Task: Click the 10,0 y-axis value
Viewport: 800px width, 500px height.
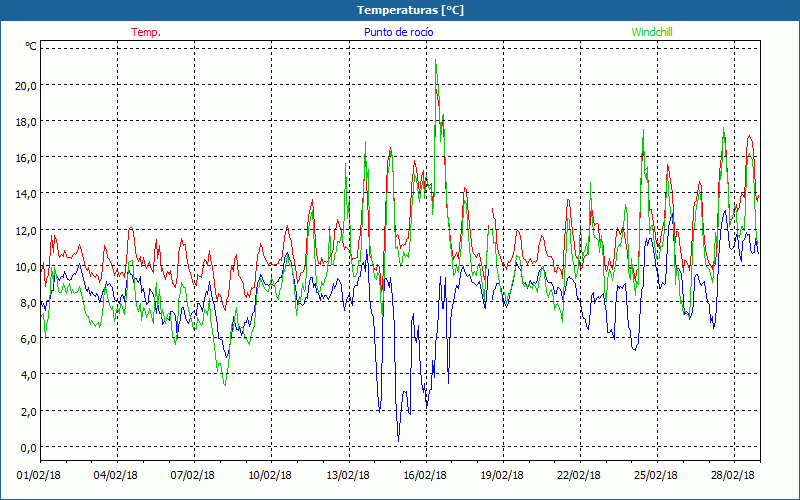Action: [x=26, y=267]
